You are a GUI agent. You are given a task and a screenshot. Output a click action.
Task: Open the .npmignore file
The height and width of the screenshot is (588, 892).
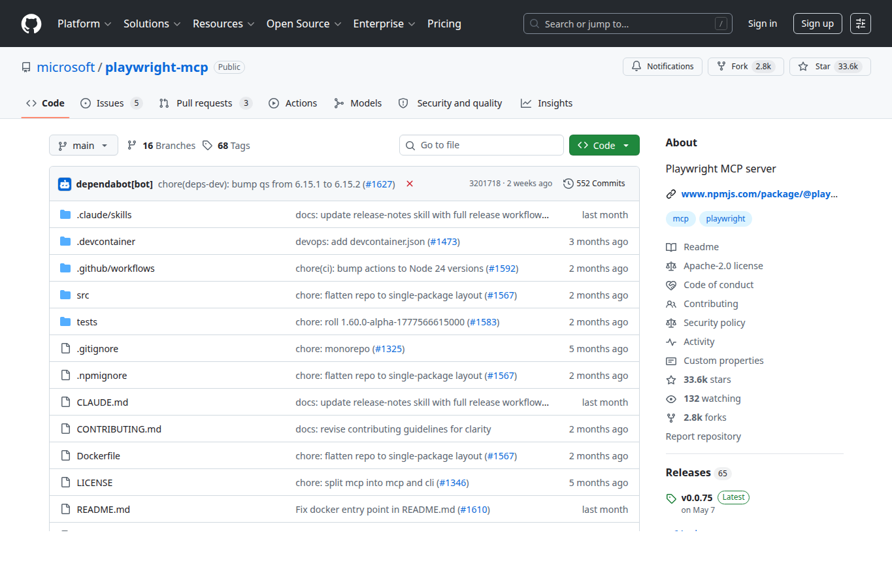[x=102, y=376]
